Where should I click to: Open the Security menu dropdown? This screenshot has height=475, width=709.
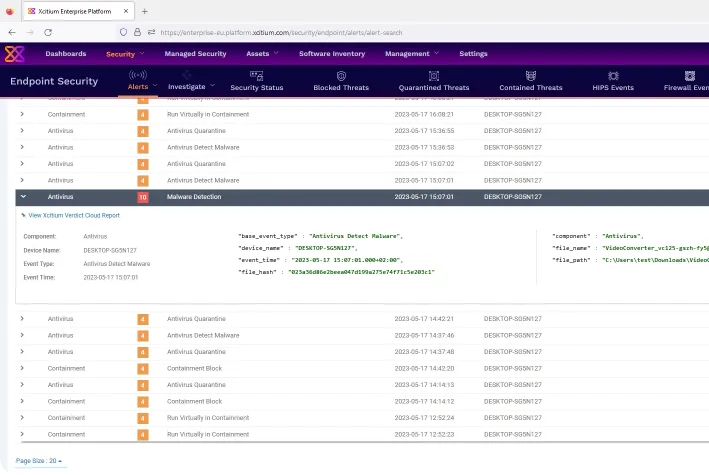pos(125,54)
